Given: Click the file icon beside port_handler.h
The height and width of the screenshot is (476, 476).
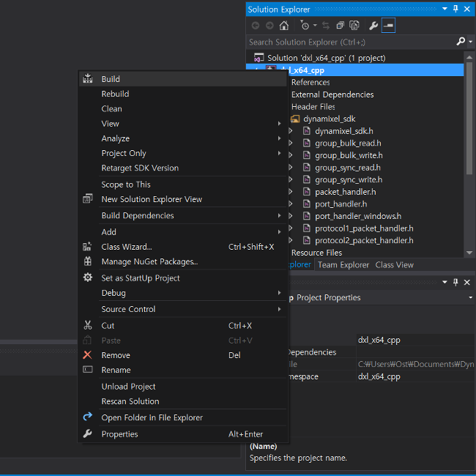Looking at the screenshot, I should [x=307, y=204].
